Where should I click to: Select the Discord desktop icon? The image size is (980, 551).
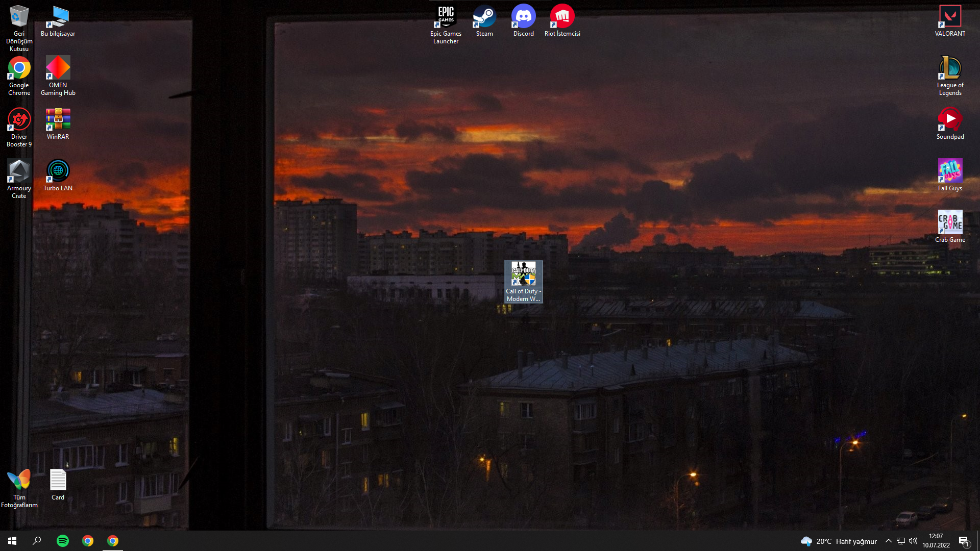point(523,17)
